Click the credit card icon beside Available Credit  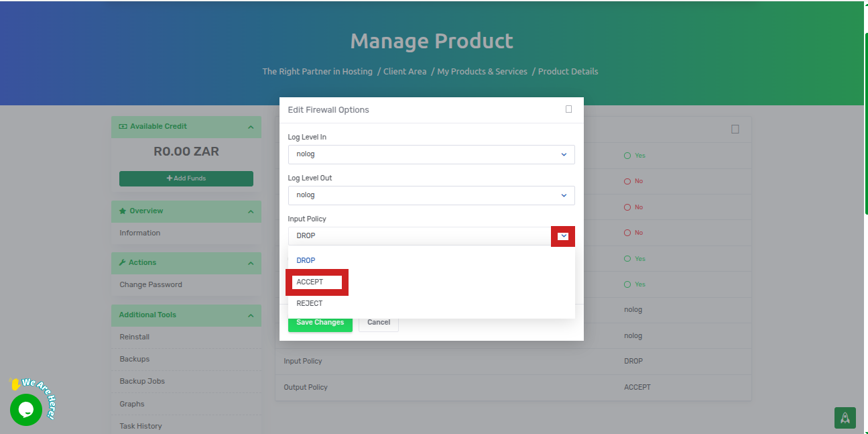click(x=123, y=127)
